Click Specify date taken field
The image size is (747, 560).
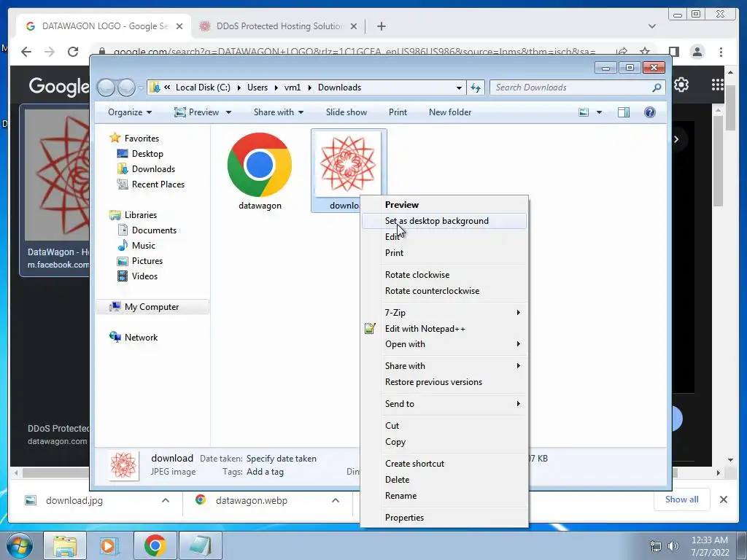(x=281, y=459)
